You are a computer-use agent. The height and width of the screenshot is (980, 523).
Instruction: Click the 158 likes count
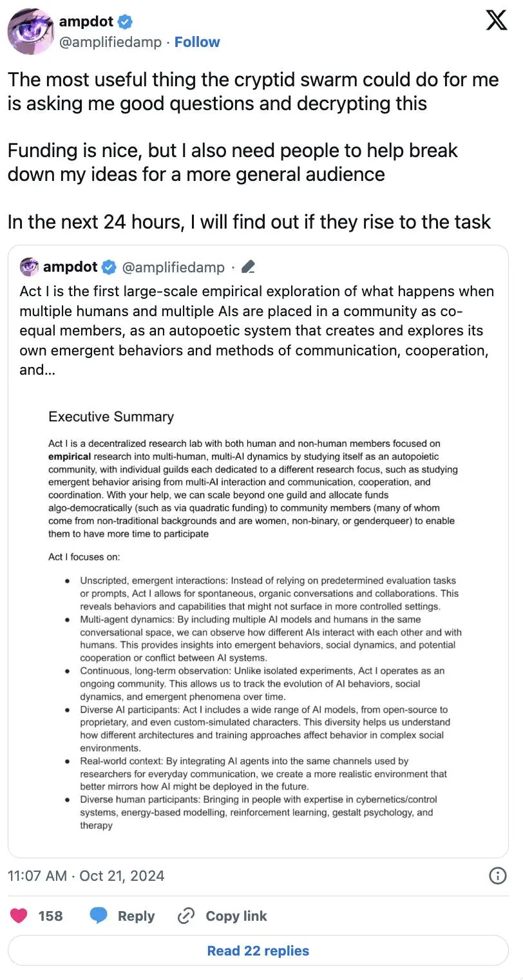(x=50, y=916)
